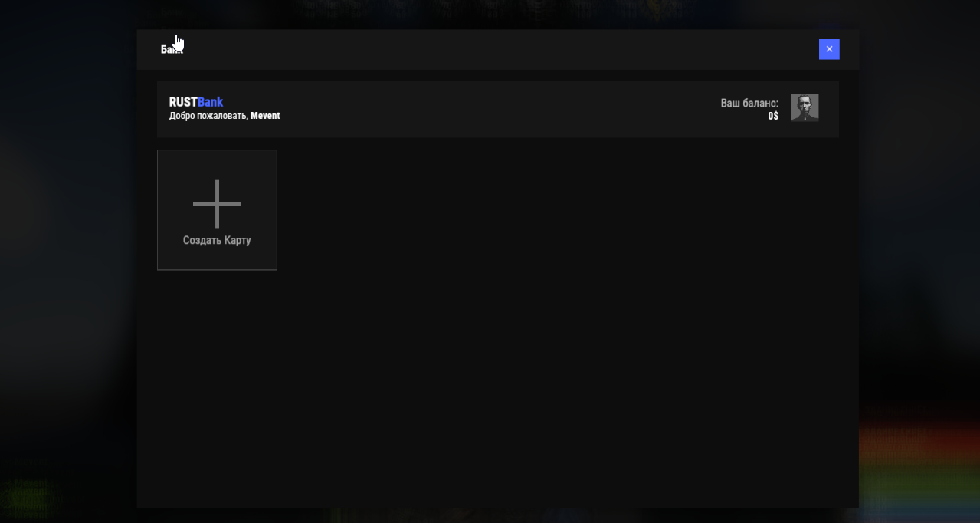The image size is (980, 523).
Task: Open the player avatar picture
Action: (x=805, y=108)
